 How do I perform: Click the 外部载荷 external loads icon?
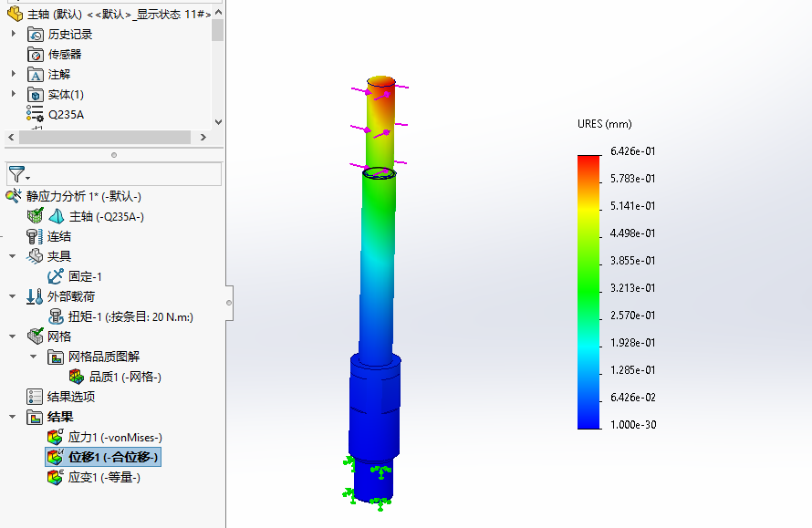pyautogui.click(x=35, y=296)
